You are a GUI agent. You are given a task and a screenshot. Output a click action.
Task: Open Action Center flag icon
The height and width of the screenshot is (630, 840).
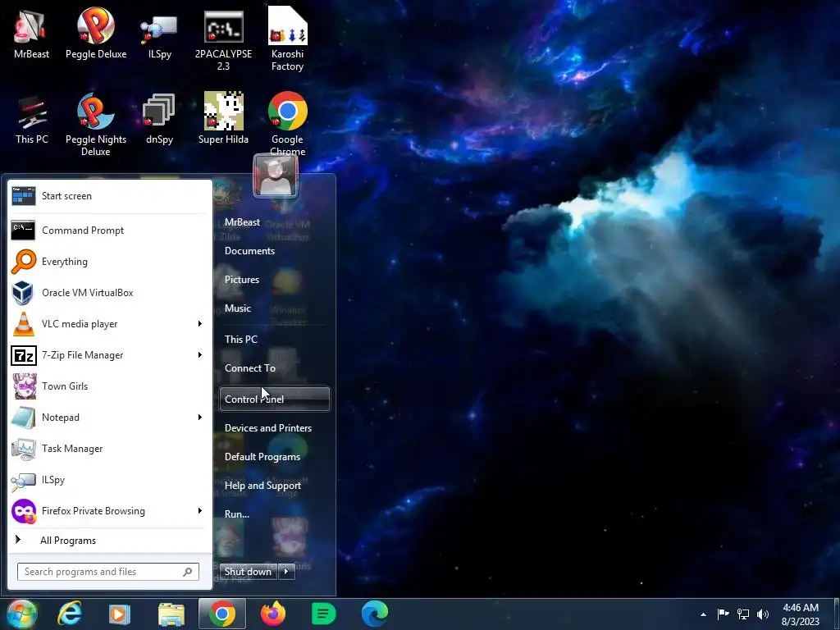(x=724, y=614)
